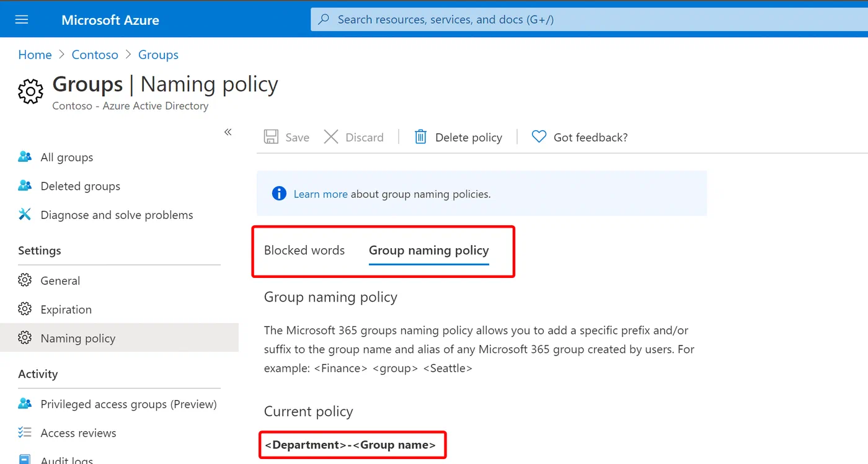
Task: Click the feedback heart icon
Action: pyautogui.click(x=539, y=136)
